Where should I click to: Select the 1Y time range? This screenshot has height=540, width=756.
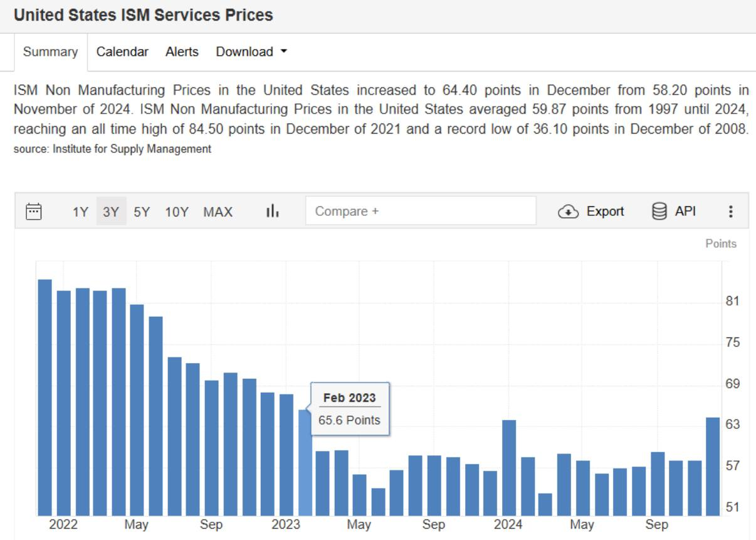point(80,212)
